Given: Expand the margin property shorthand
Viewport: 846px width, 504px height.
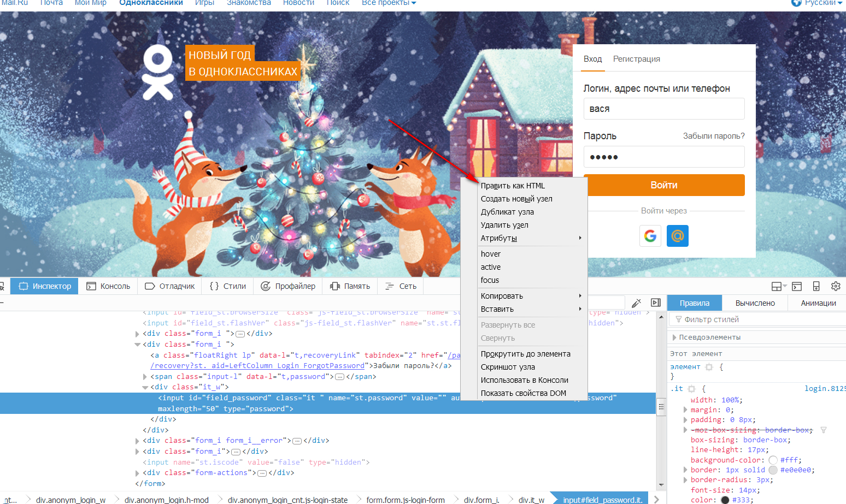Looking at the screenshot, I should 685,410.
